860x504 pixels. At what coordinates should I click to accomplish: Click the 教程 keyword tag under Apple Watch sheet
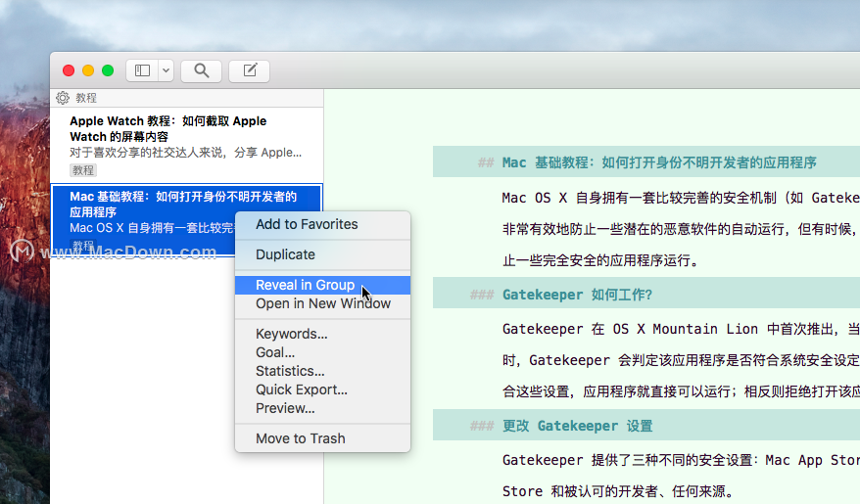(83, 170)
